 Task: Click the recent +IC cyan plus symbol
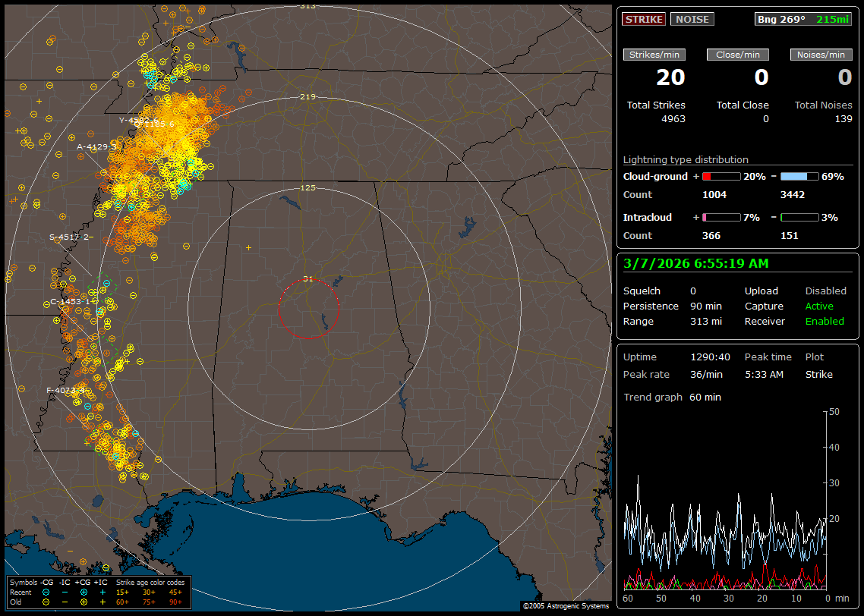102,592
